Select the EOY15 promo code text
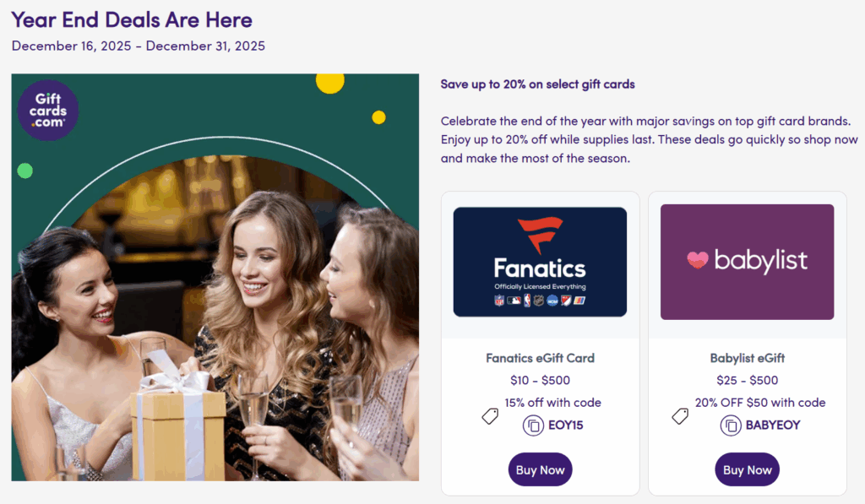Screen dimensions: 865x504 [566, 425]
